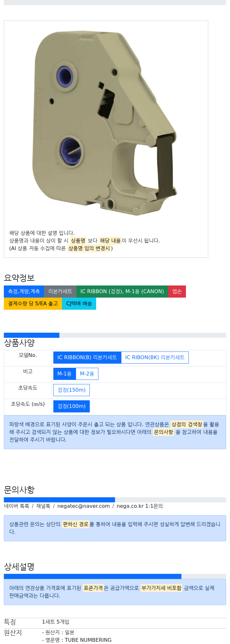Viewport: 230px width, 644px height.
Task: Click the yellow 결제수량 당 5/EA 출고 badge
Action: tap(33, 304)
